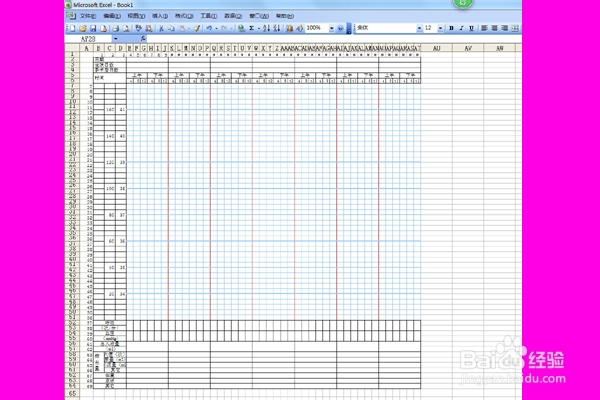Screen dimensions: 600x400
Task: Open the 数据(D) Data menu
Action: click(x=233, y=16)
